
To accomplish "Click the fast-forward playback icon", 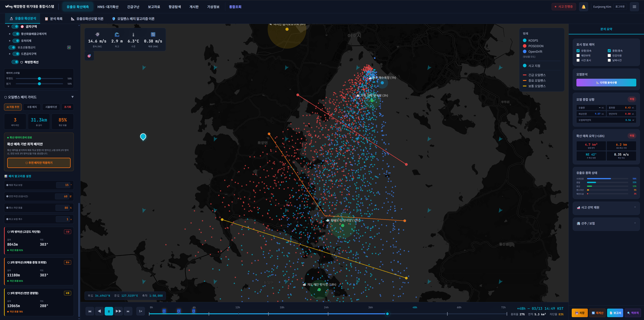I will pos(119,311).
